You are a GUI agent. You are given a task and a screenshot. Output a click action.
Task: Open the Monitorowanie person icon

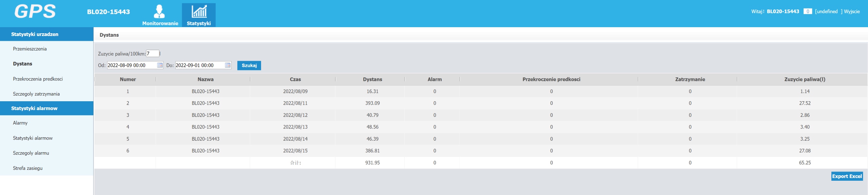160,12
